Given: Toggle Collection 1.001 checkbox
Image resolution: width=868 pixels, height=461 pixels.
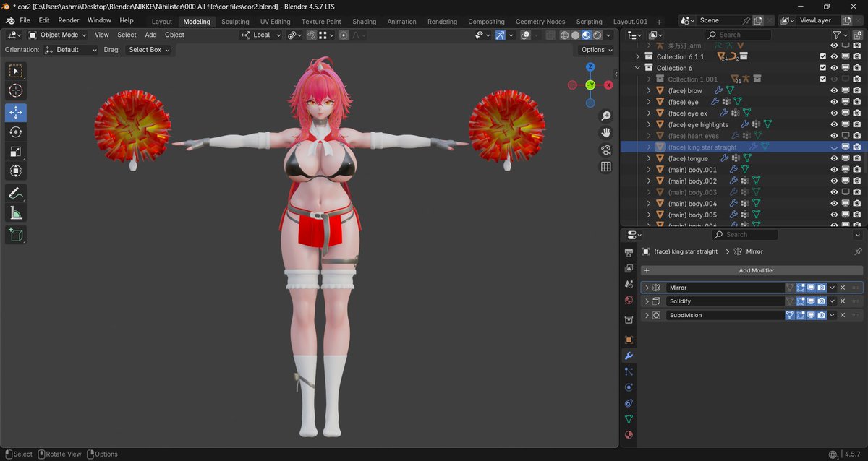Looking at the screenshot, I should [823, 79].
